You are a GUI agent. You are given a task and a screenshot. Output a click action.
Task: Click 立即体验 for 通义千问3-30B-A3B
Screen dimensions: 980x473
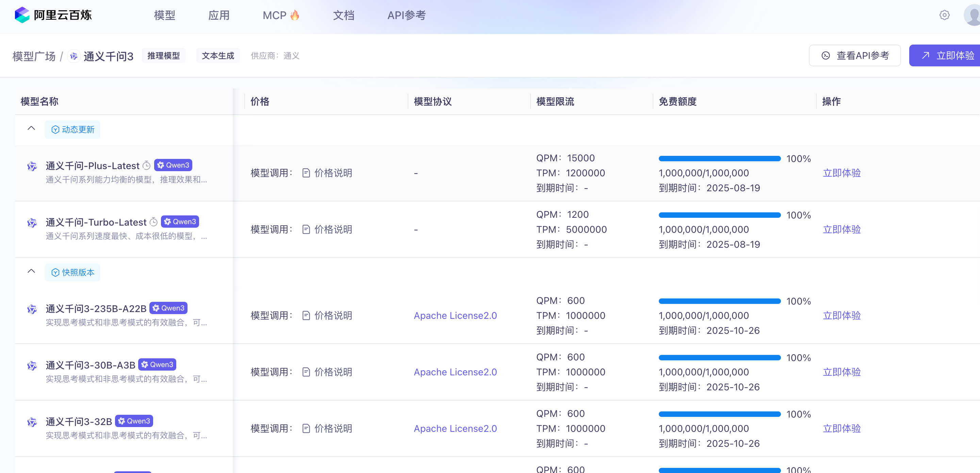842,372
